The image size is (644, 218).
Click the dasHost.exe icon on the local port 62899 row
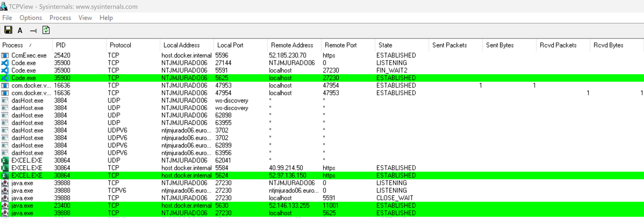click(x=5, y=145)
